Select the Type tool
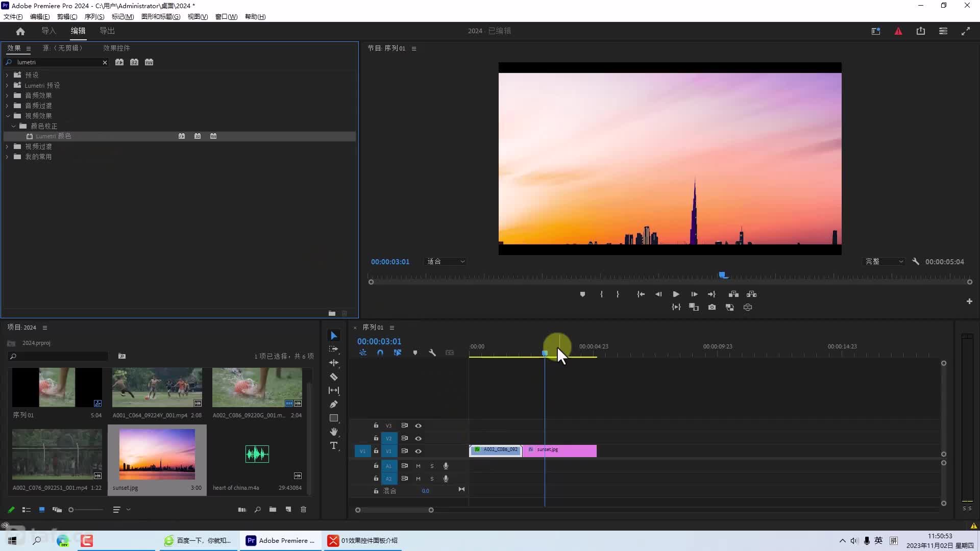This screenshot has height=551, width=980. point(334,445)
